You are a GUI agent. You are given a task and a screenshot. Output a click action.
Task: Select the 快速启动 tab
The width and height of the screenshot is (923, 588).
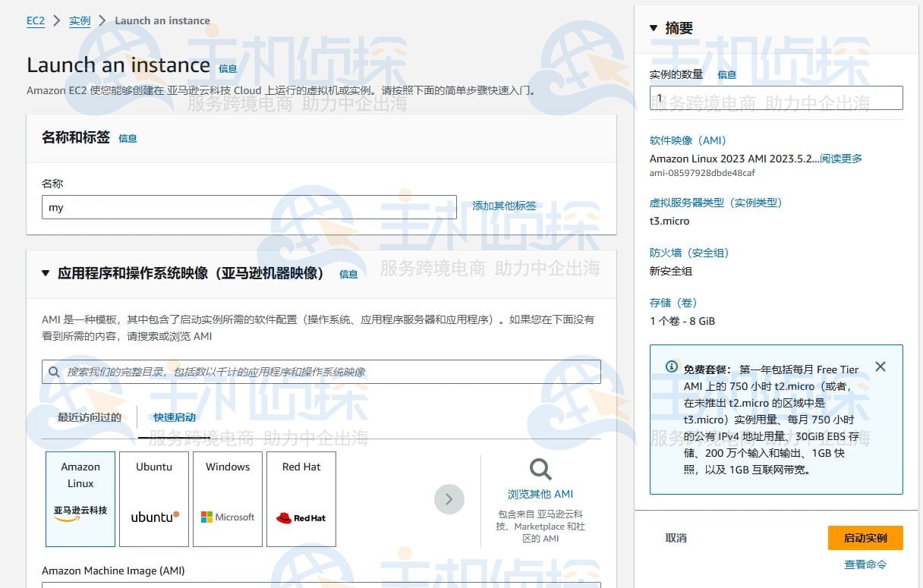[x=173, y=417]
